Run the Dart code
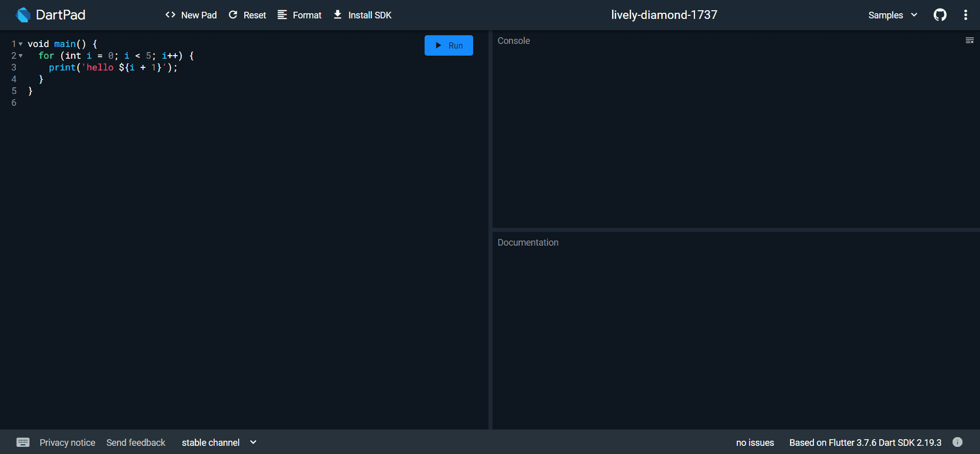This screenshot has height=454, width=980. point(449,45)
